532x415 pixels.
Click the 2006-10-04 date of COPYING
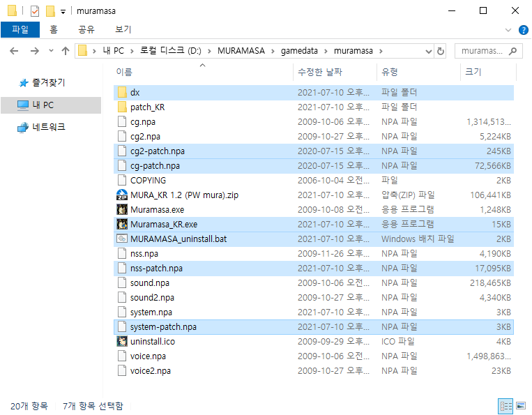(333, 180)
